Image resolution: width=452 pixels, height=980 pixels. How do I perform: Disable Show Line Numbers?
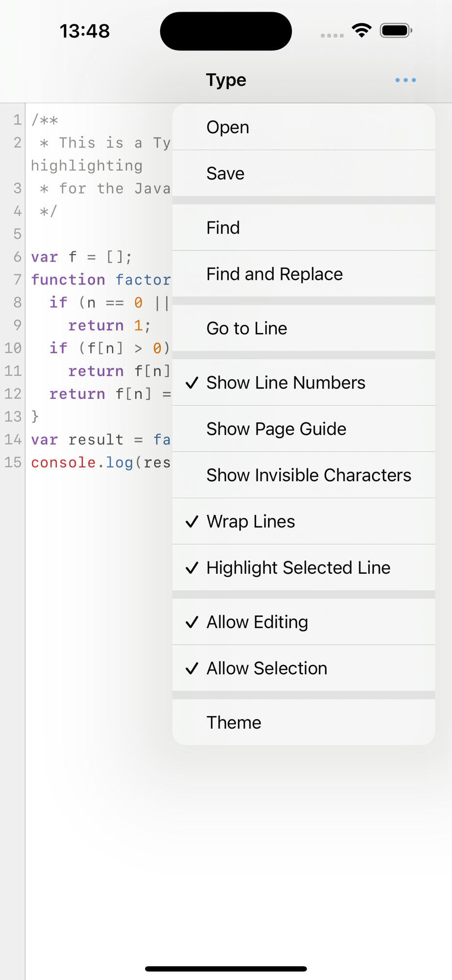click(304, 383)
